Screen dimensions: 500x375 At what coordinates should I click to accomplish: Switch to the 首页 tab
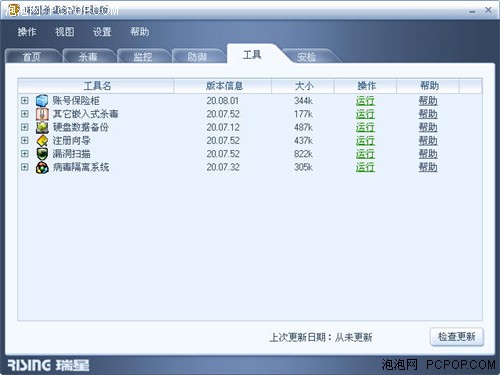(x=32, y=56)
